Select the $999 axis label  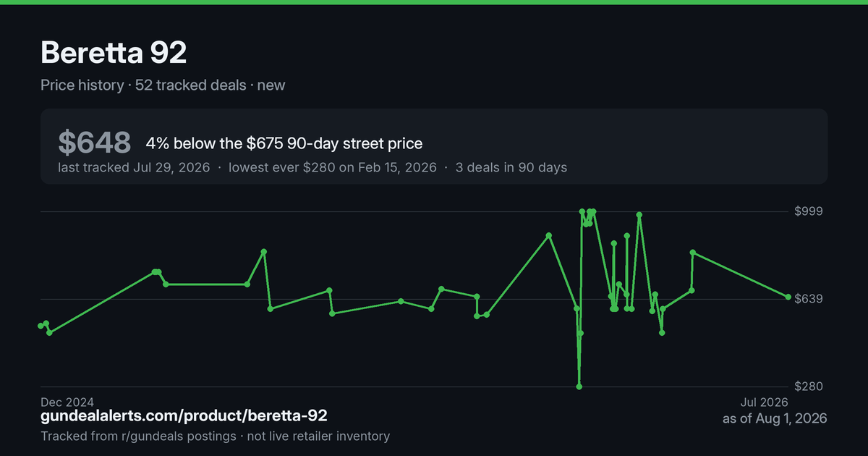point(809,211)
